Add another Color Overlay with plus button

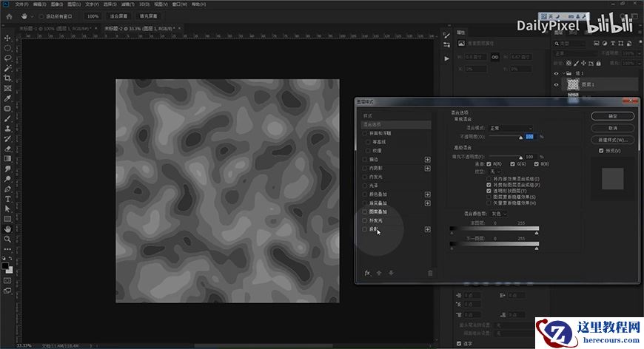(x=428, y=194)
